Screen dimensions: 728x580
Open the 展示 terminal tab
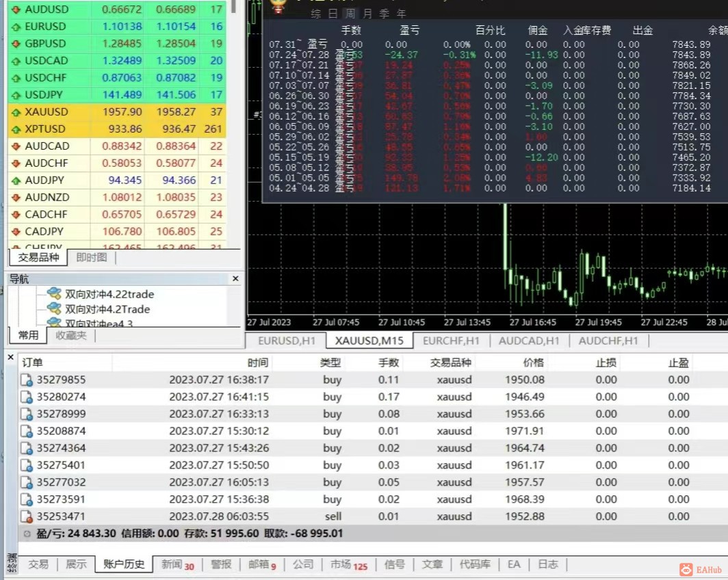(76, 564)
